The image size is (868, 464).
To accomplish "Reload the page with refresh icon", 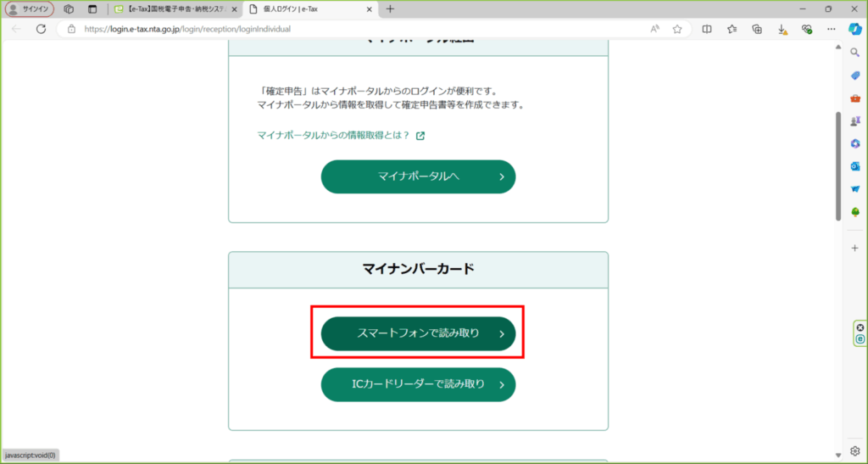I will tap(41, 29).
